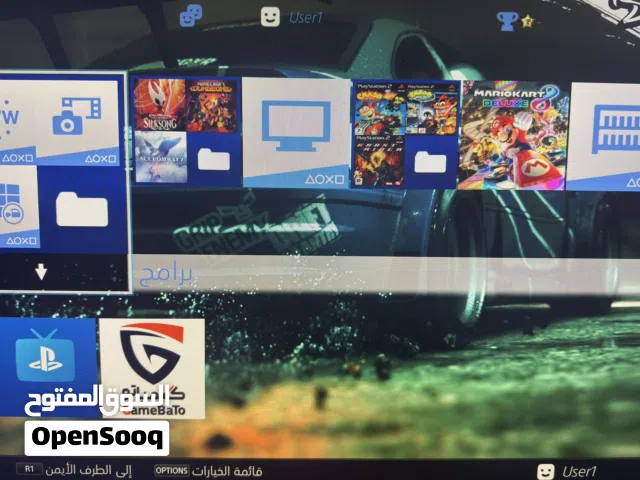Click the OPTIONS button hint

(x=171, y=470)
